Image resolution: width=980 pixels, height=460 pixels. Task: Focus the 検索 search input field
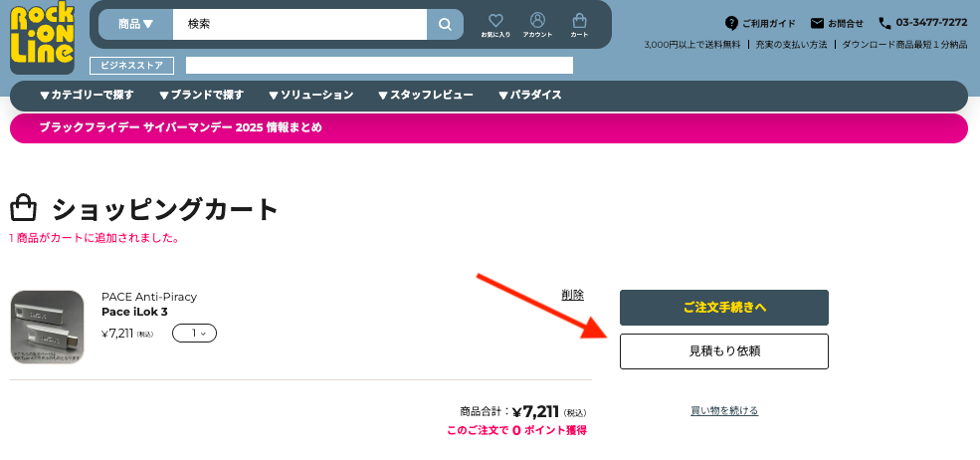(298, 24)
